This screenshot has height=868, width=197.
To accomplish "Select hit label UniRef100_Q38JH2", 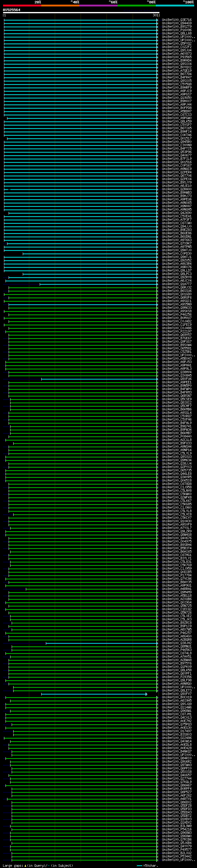I will pos(177,643).
